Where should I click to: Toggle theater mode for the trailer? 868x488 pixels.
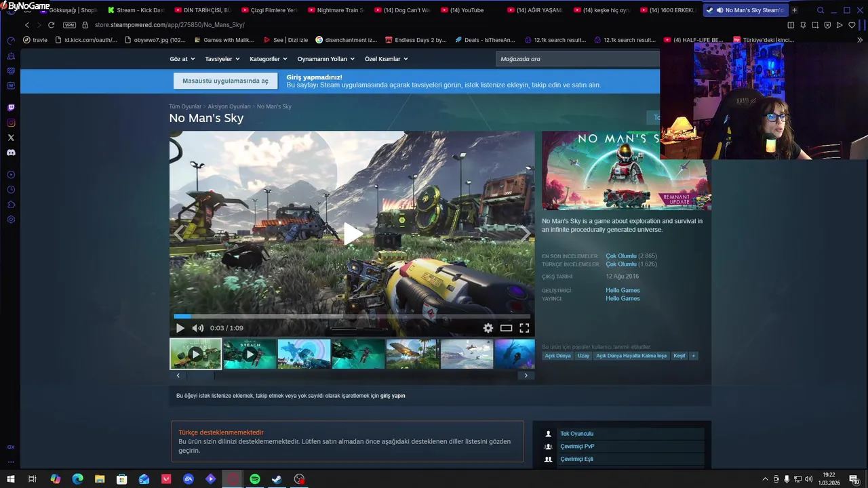[506, 328]
